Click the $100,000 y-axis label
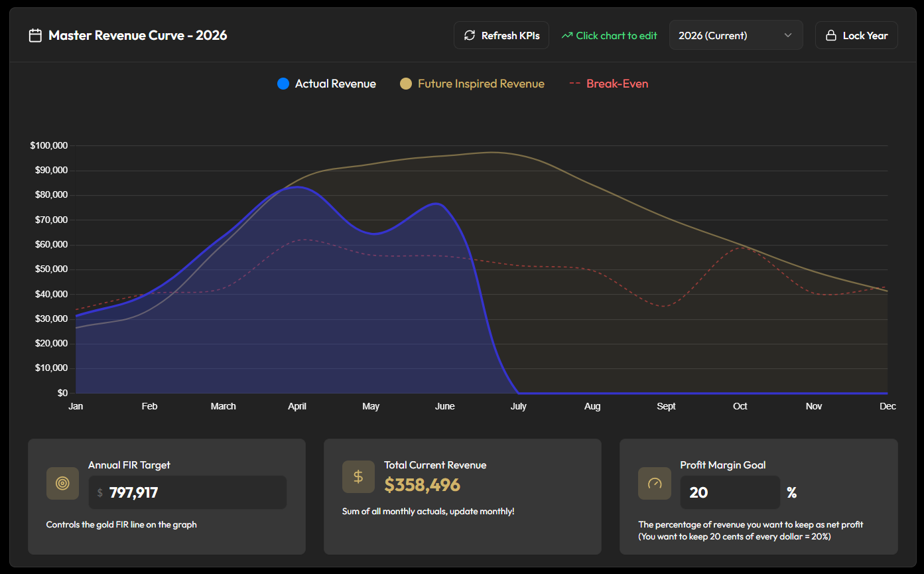This screenshot has width=924, height=574. [x=49, y=145]
